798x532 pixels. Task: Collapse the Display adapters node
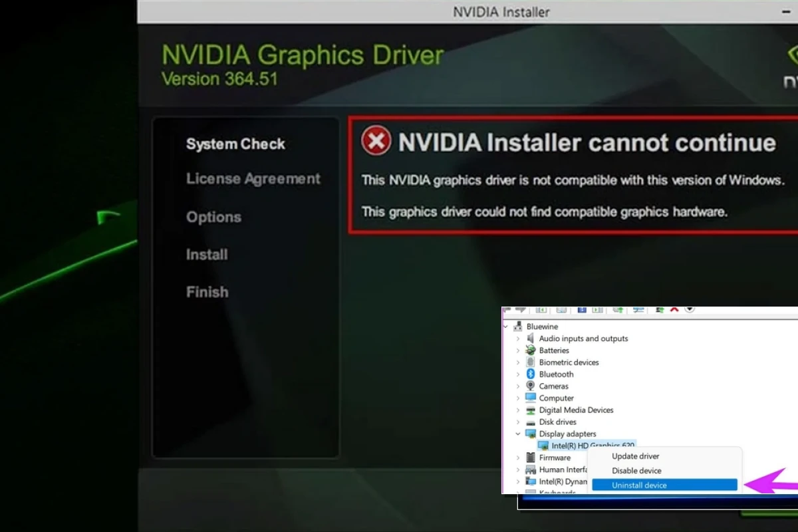coord(519,434)
